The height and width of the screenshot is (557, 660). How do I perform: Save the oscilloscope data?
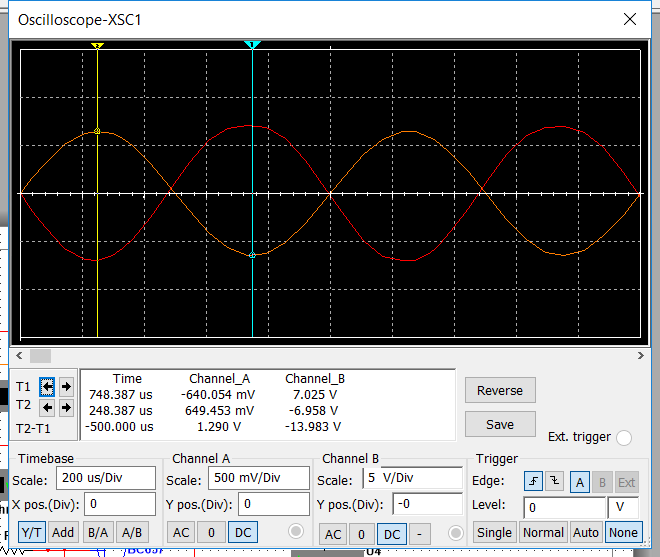tap(500, 424)
